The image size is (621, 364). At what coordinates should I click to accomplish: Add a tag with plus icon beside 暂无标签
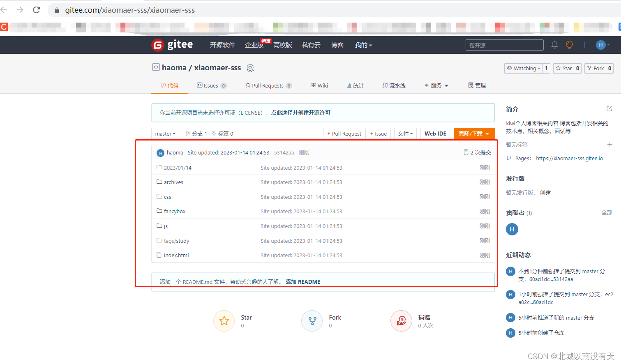[x=610, y=144]
